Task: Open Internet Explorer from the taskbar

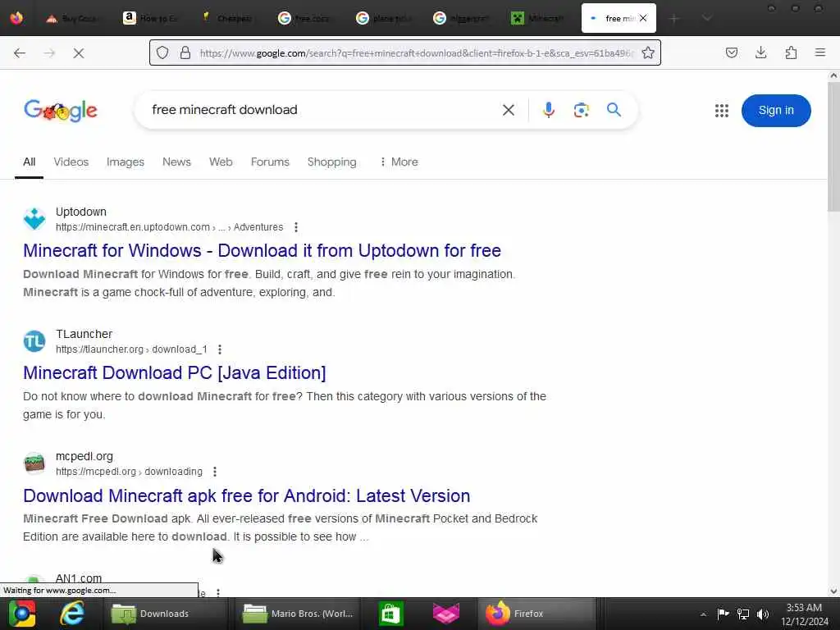Action: coord(72,614)
